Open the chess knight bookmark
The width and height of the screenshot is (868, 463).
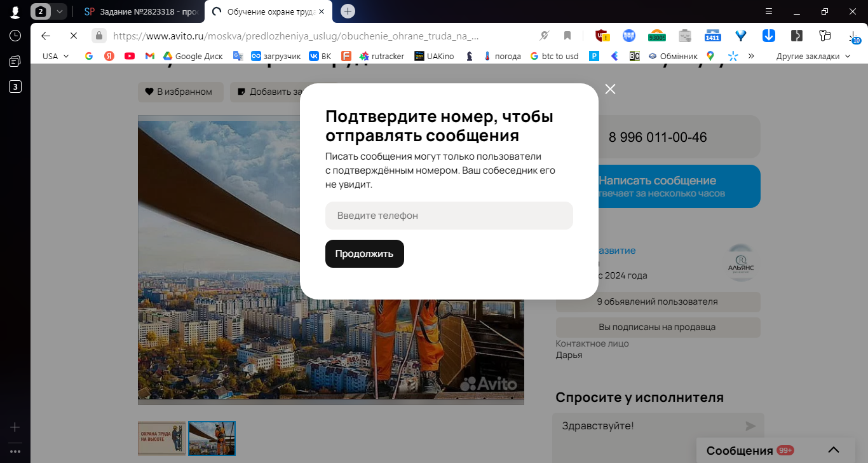click(469, 56)
